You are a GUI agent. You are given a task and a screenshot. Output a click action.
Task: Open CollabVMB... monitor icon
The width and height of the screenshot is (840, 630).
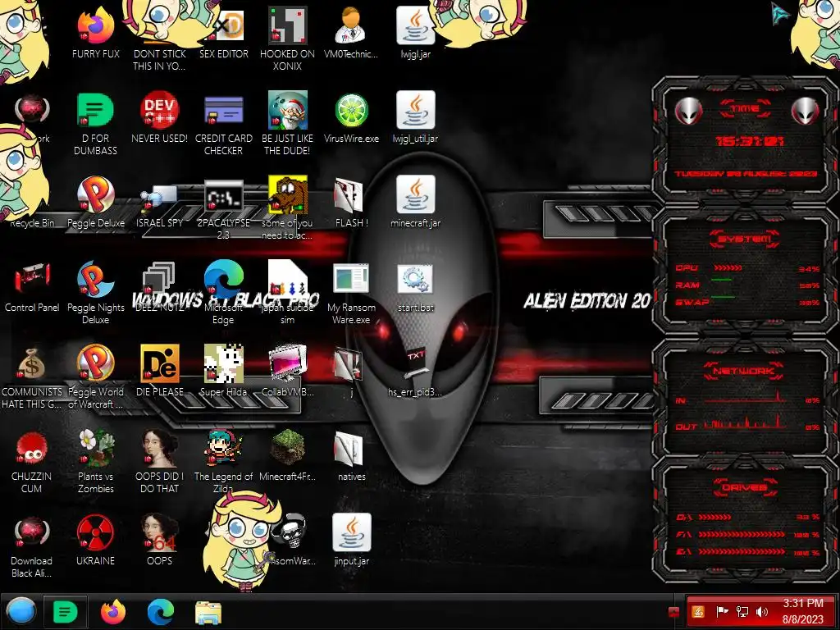point(288,363)
